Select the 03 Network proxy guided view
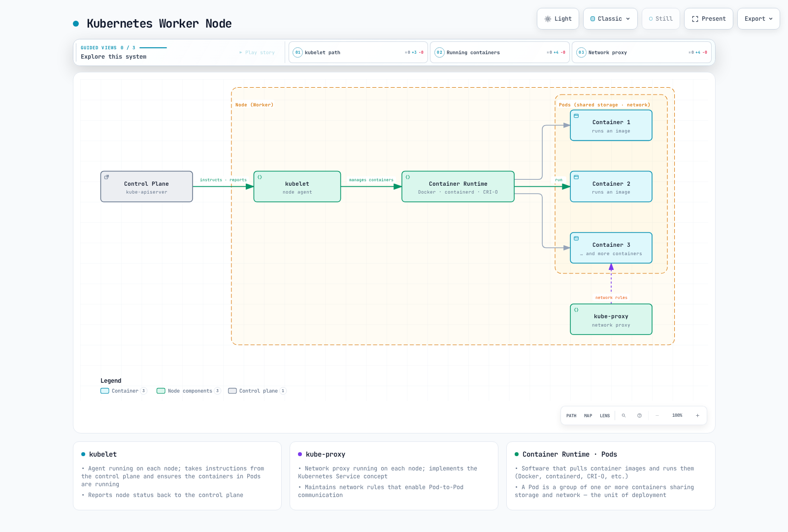The width and height of the screenshot is (788, 532). click(642, 52)
